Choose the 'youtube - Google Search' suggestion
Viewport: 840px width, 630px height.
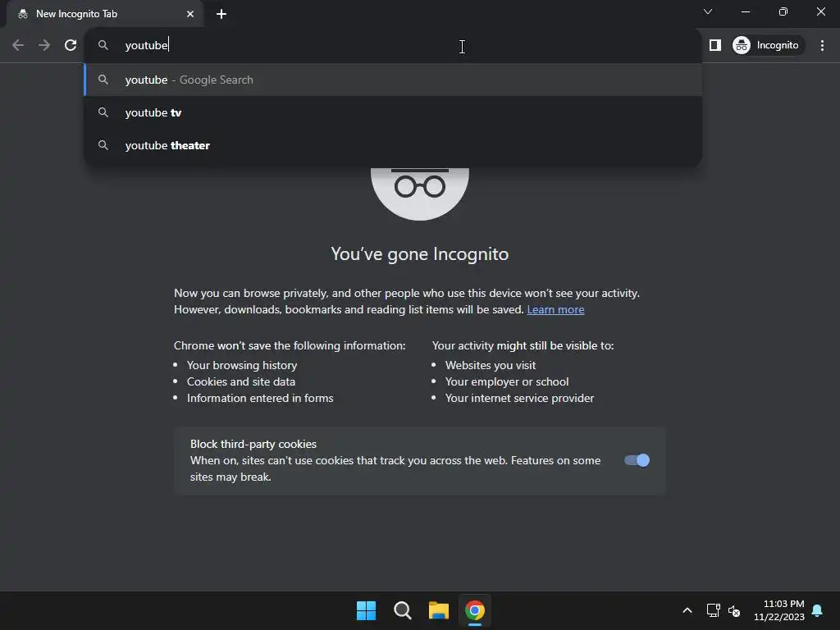point(393,80)
